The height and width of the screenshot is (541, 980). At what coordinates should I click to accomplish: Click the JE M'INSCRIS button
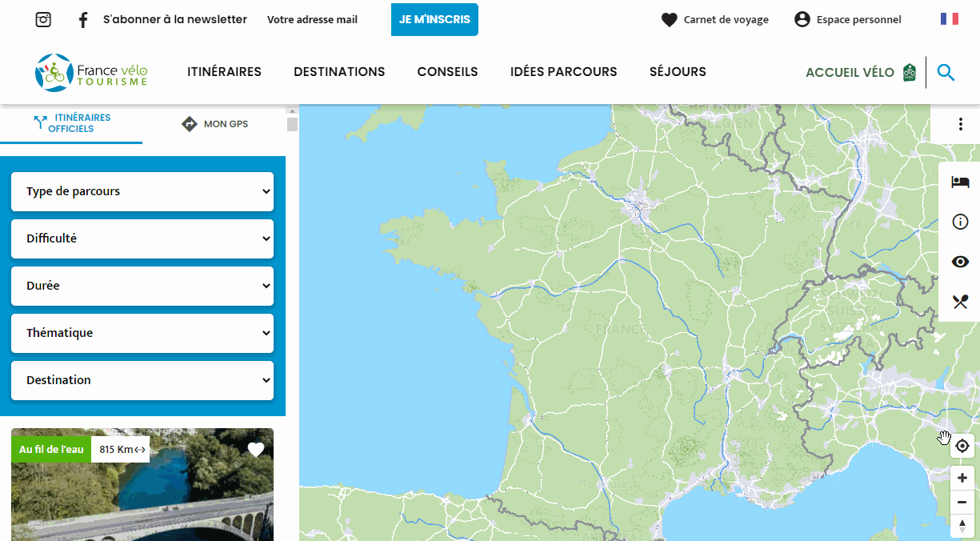tap(434, 19)
